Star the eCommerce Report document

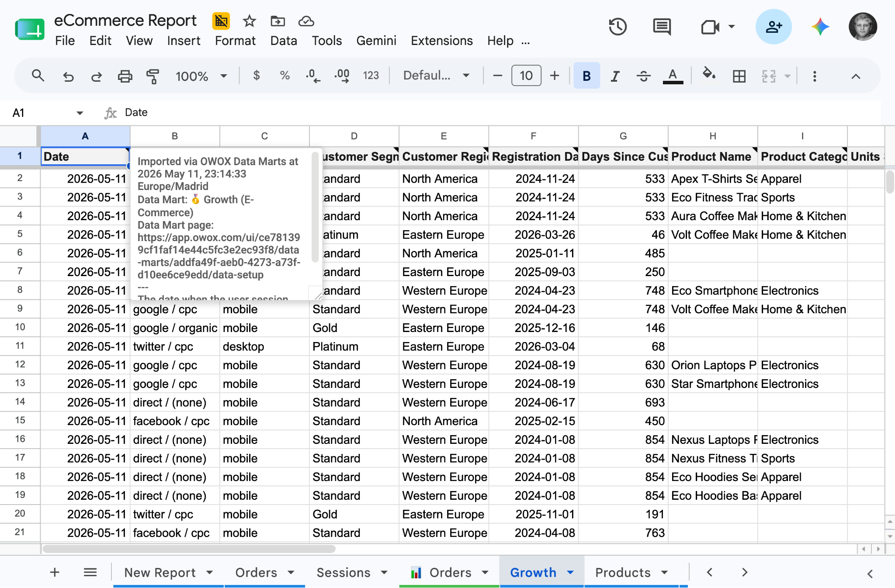[249, 21]
